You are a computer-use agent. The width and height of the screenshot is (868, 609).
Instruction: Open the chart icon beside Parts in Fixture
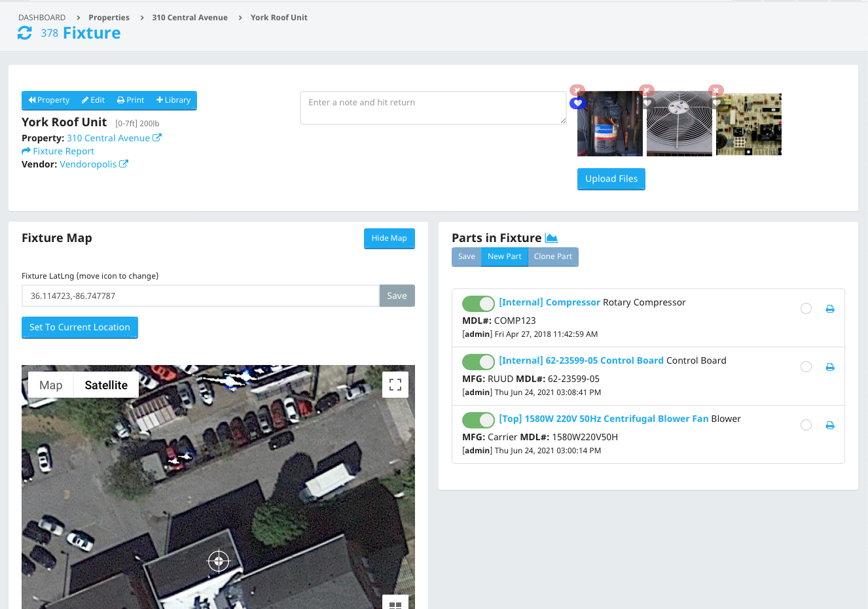coord(551,238)
